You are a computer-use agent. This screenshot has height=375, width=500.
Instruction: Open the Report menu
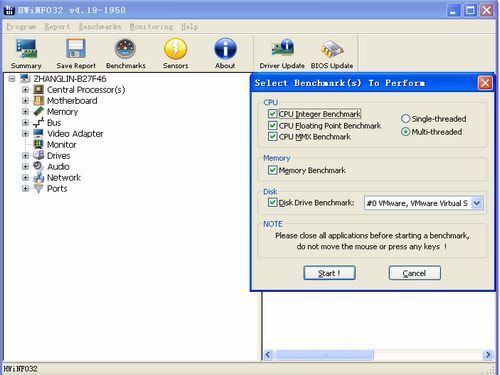pos(57,26)
